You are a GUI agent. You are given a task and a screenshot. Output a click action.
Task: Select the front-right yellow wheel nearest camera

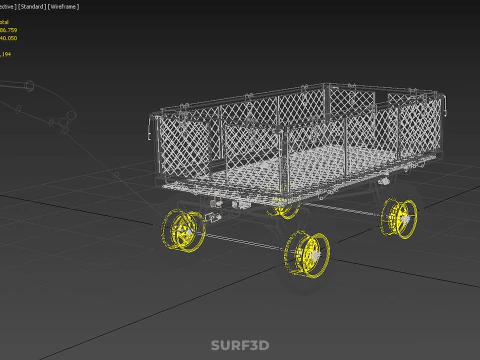pyautogui.click(x=307, y=254)
